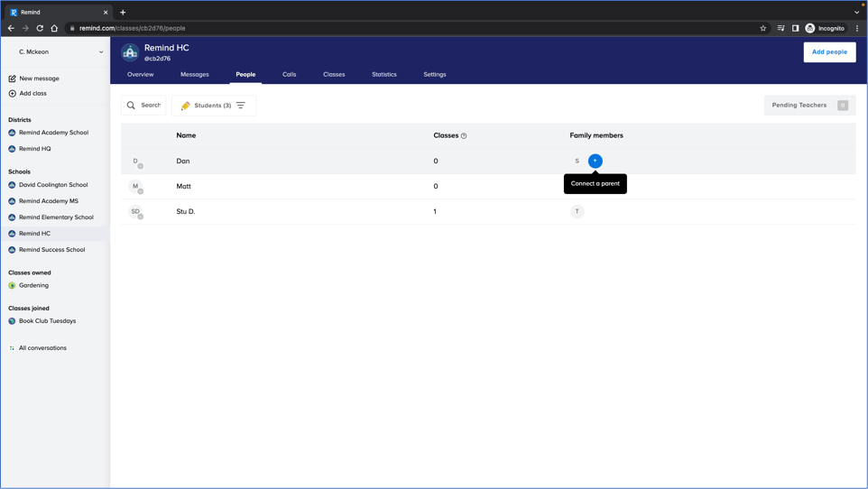868x489 pixels.
Task: Click the New message compose icon
Action: click(x=13, y=78)
